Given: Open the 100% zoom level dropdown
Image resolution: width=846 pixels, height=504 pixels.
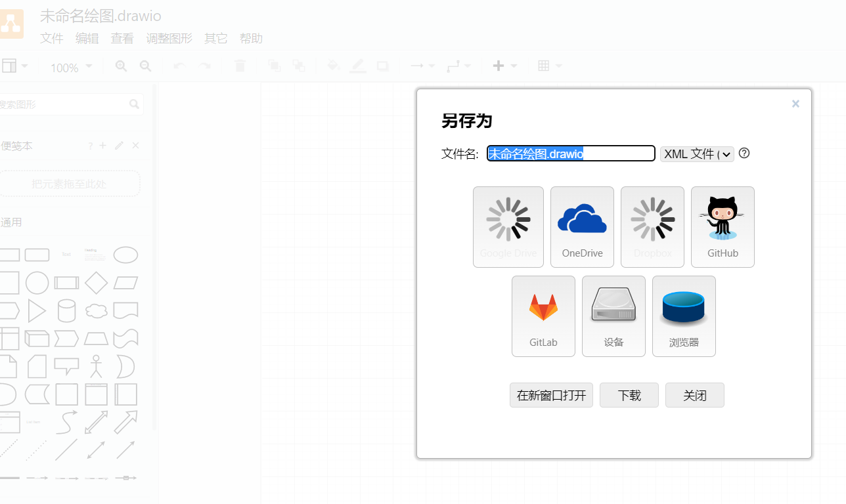Looking at the screenshot, I should [x=71, y=67].
